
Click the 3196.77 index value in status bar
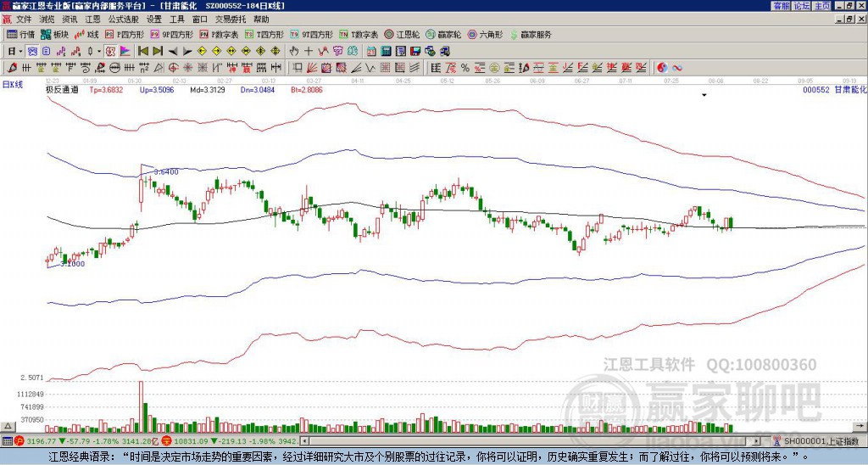coord(42,441)
